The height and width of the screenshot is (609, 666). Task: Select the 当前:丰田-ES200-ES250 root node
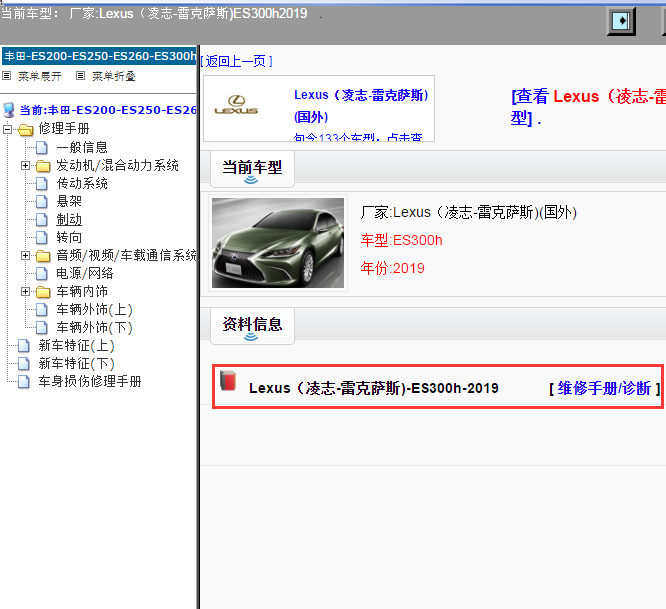coord(108,110)
